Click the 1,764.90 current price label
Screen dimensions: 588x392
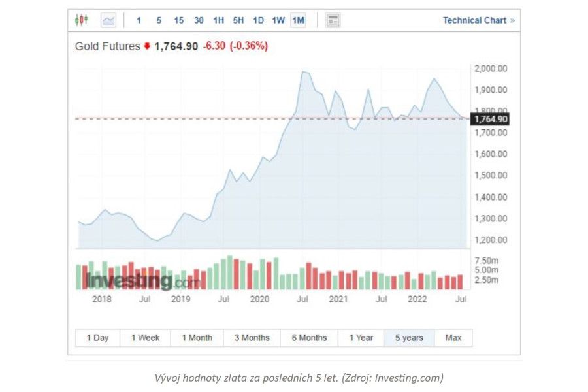pyautogui.click(x=490, y=119)
